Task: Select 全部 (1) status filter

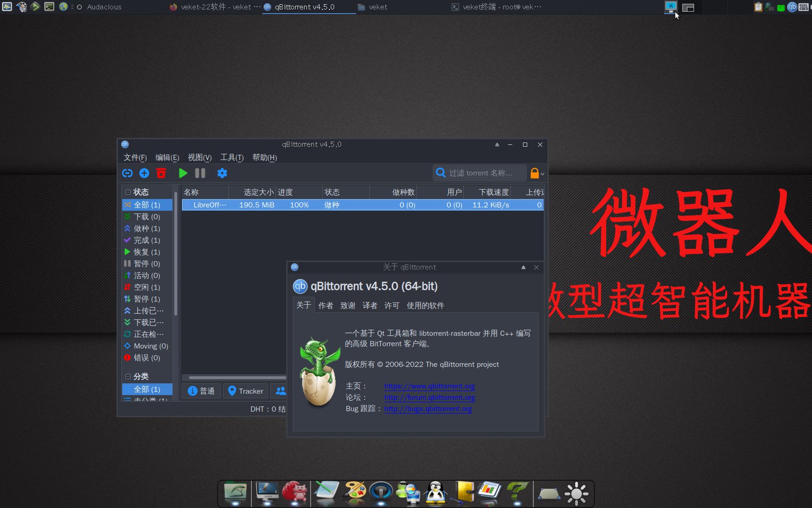Action: (x=147, y=205)
